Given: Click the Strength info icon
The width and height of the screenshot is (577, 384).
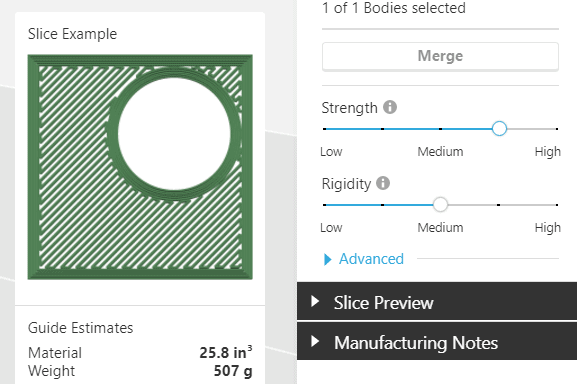Looking at the screenshot, I should coord(390,107).
